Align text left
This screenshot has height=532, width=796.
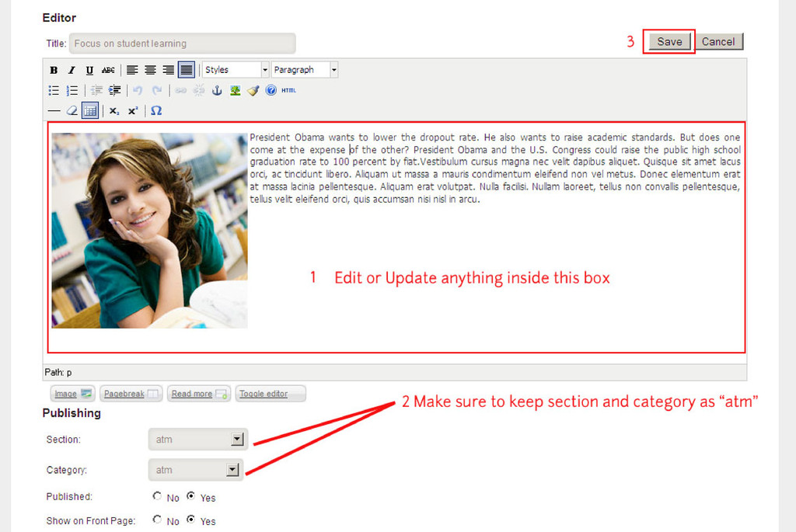click(x=132, y=70)
